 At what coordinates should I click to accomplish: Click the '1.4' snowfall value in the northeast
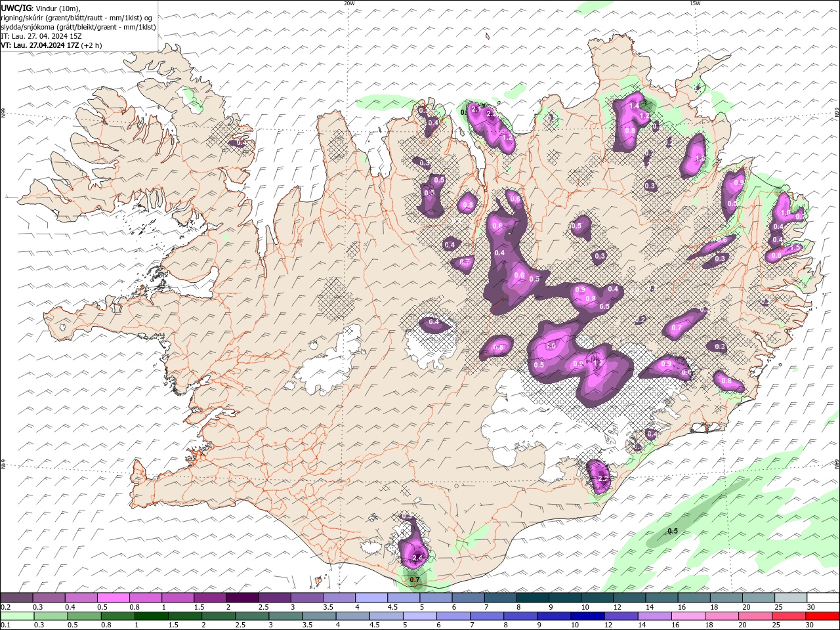pos(634,105)
